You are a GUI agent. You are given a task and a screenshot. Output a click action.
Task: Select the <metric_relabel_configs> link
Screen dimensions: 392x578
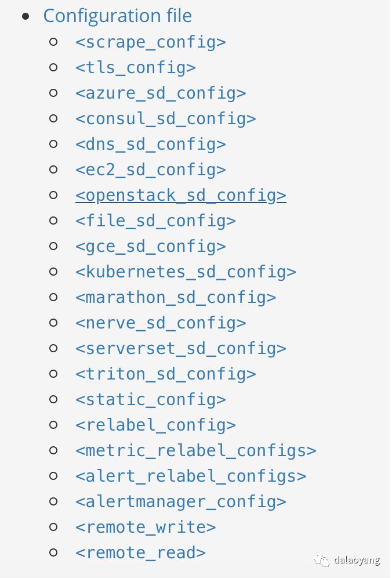(196, 451)
